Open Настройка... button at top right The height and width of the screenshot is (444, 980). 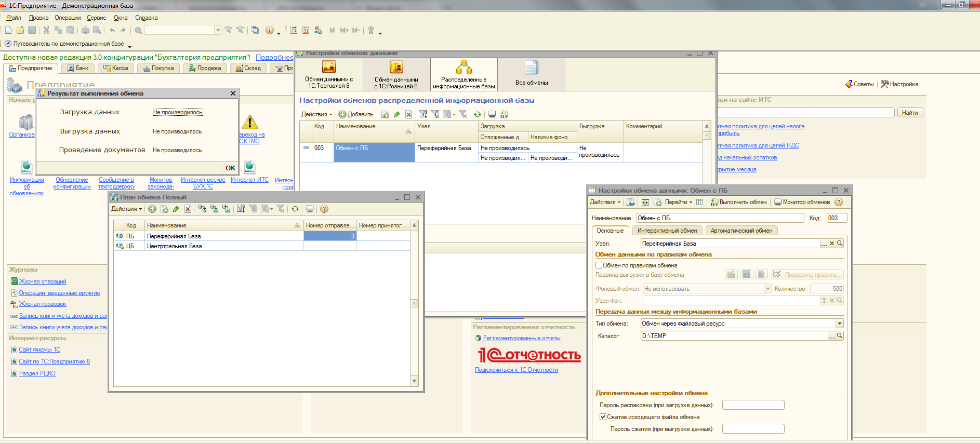click(902, 84)
